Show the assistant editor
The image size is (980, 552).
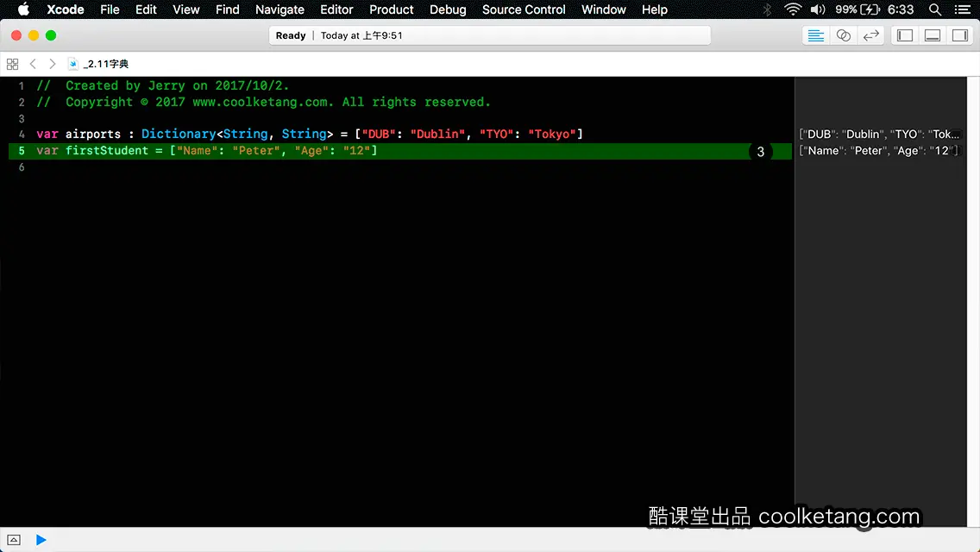pyautogui.click(x=843, y=35)
